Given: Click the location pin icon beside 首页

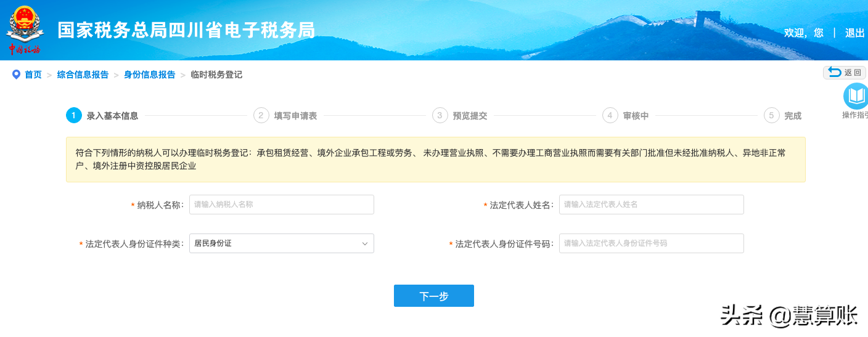Looking at the screenshot, I should [16, 75].
